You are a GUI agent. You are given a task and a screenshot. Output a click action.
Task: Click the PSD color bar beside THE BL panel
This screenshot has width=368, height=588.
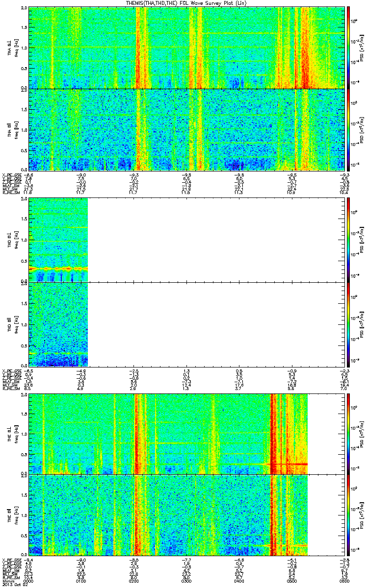[x=348, y=434]
